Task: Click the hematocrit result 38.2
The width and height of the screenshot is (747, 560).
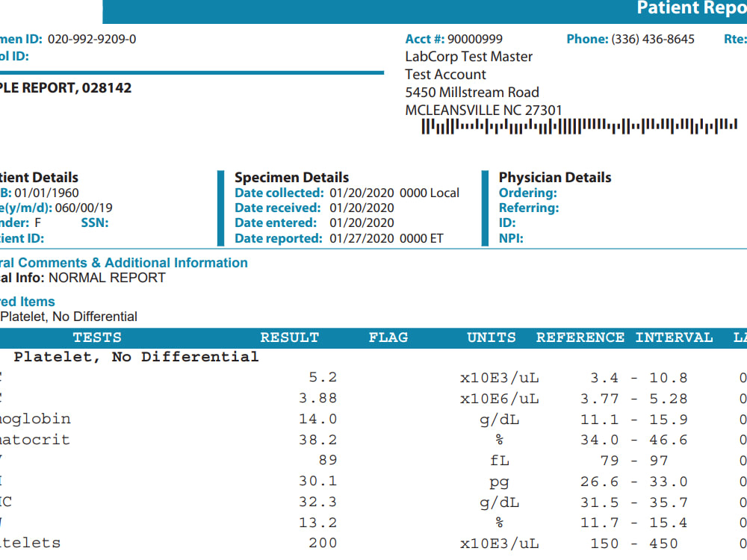Action: (317, 440)
